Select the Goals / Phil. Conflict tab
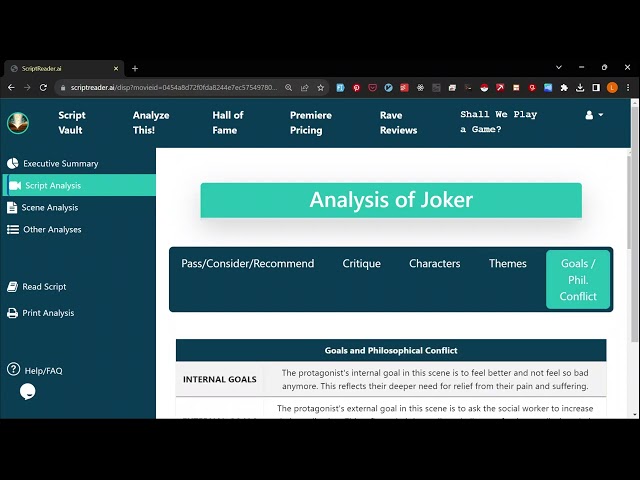 (578, 280)
